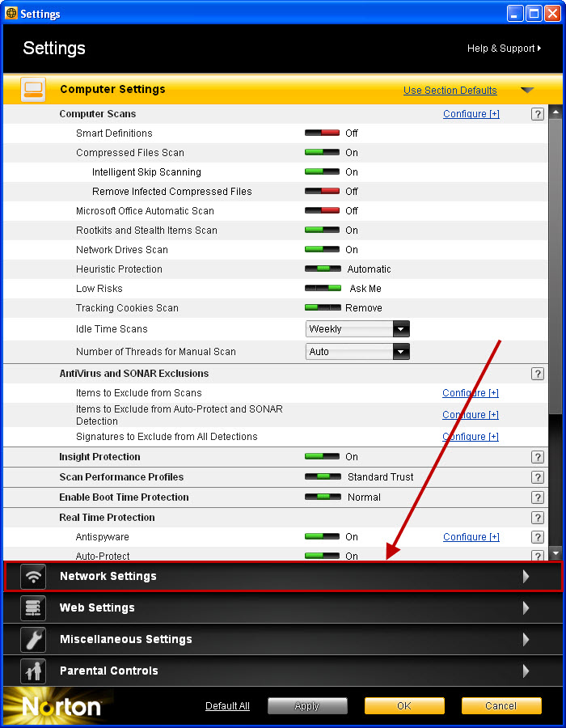The height and width of the screenshot is (728, 566).
Task: Adjust Enable Boot Time Protection slider
Action: click(x=323, y=497)
